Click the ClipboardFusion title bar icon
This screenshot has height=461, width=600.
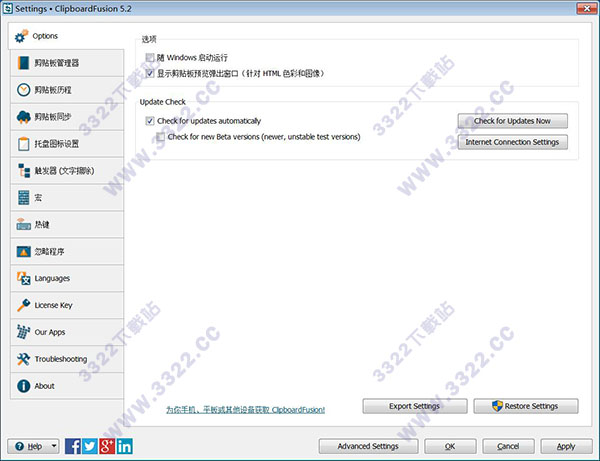8,8
